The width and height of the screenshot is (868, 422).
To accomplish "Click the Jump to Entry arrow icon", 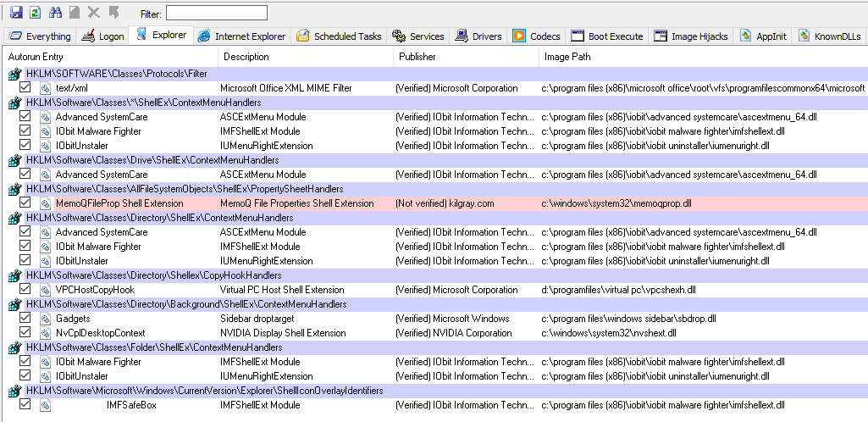I will coord(113,13).
